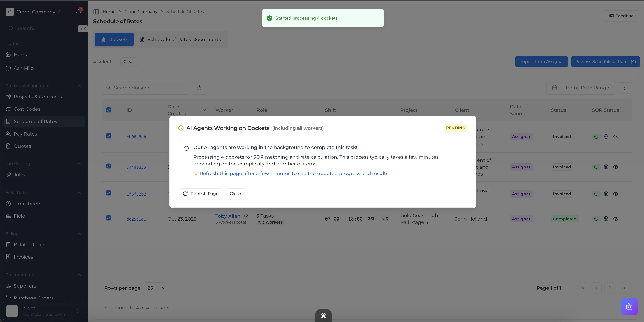View docket 774db835 with the eye icon
The height and width of the screenshot is (322, 644).
pos(616,167)
